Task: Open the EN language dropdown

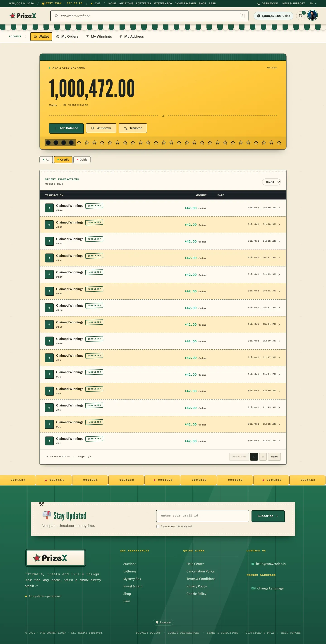Action: coord(313,3)
